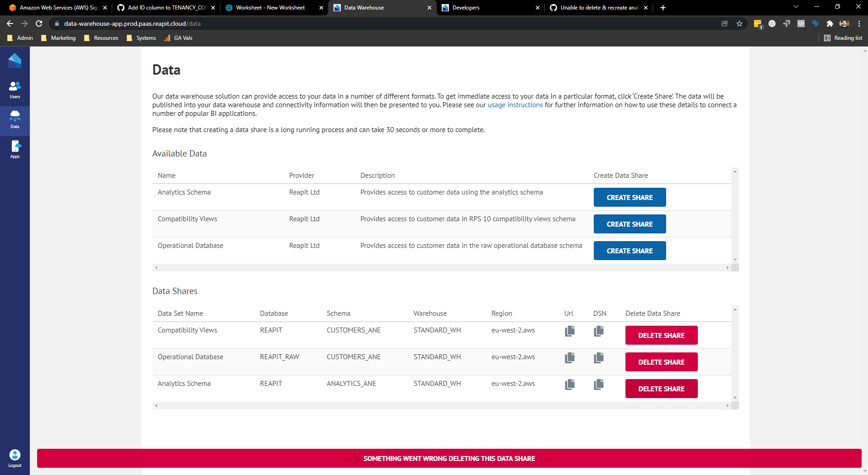Copy the DSN for Compatibility Views share
The height and width of the screenshot is (475, 868).
click(x=598, y=331)
